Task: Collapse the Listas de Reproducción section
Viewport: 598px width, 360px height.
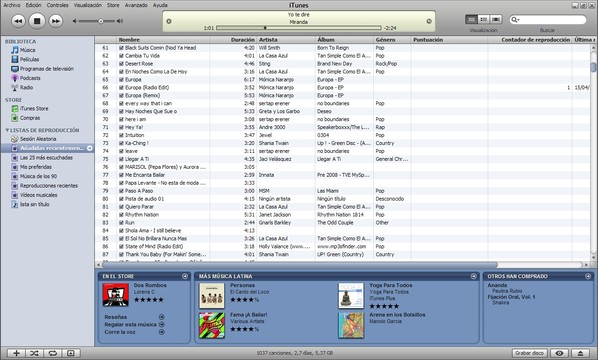Action: (7, 130)
